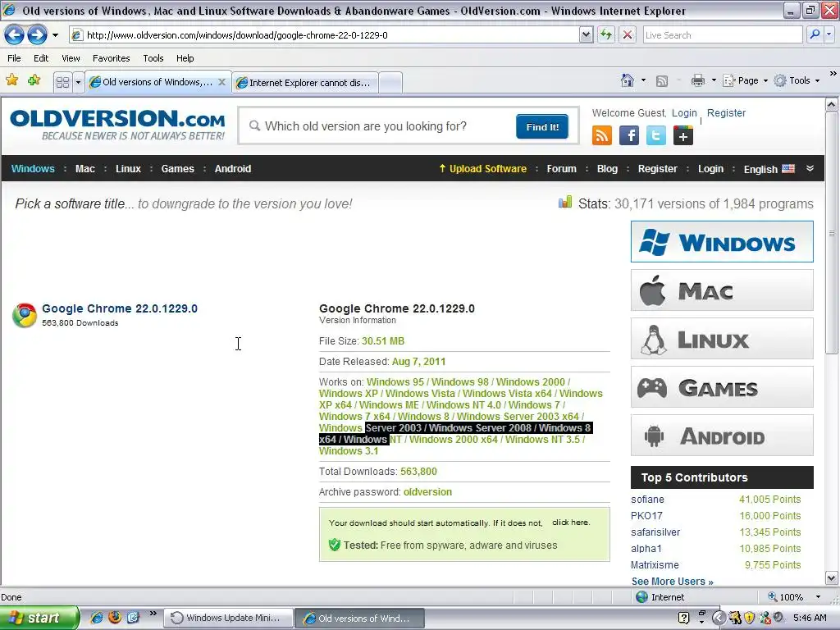Viewport: 840px width, 630px height.
Task: Open the View menu
Action: point(71,58)
